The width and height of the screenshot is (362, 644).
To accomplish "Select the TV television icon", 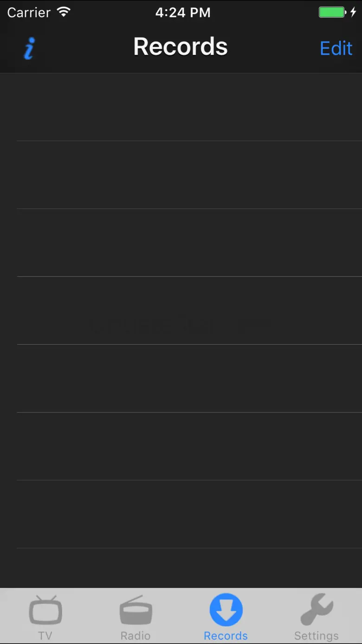I will tap(45, 610).
